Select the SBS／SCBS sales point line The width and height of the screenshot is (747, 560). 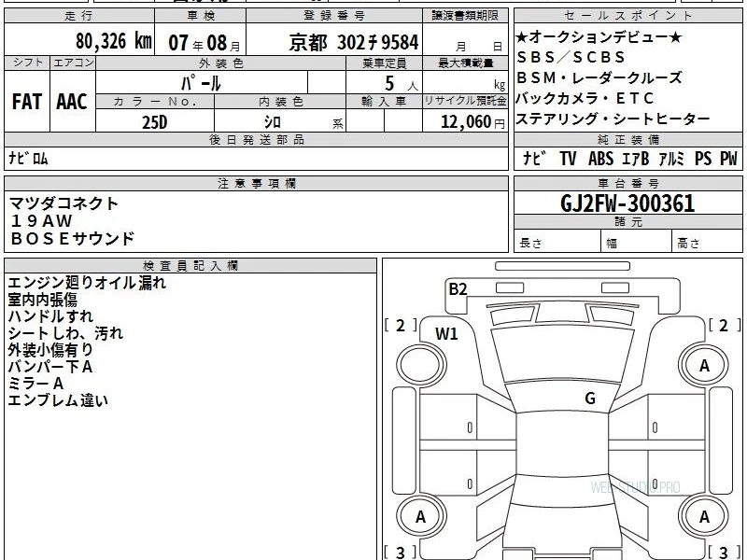(571, 57)
